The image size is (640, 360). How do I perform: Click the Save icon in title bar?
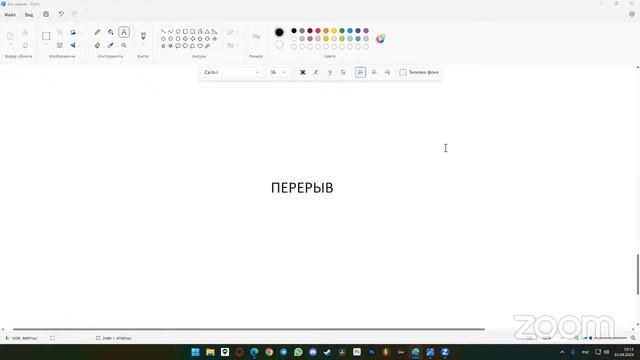coord(46,14)
